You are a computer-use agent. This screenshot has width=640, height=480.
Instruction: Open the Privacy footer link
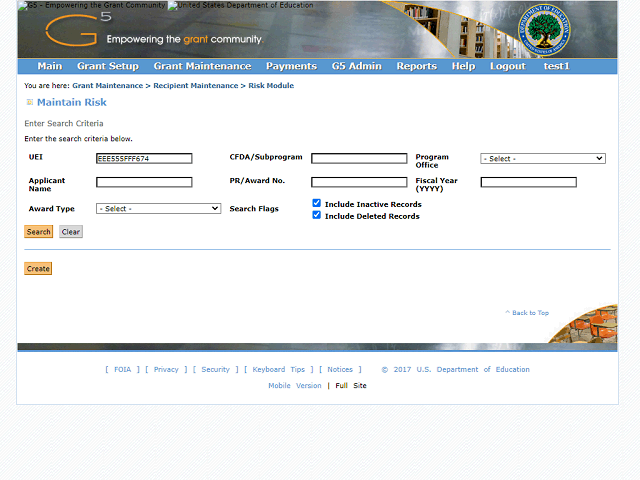166,369
